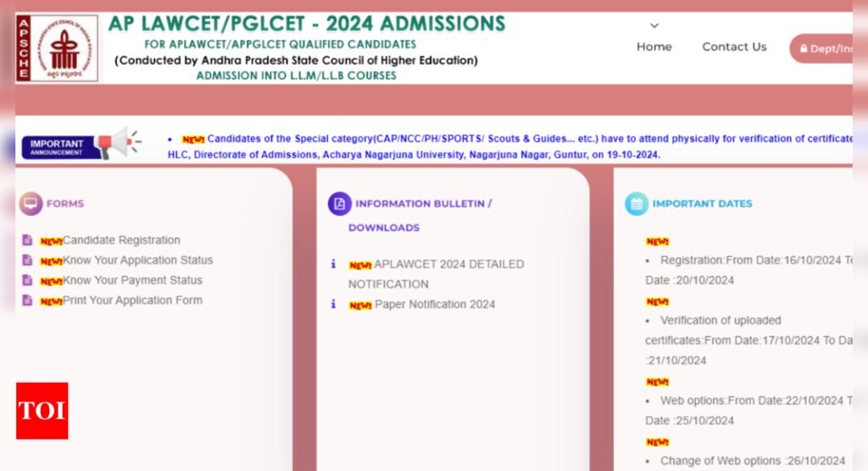Open Print Your Application Form link
The height and width of the screenshot is (471, 868).
tap(132, 301)
